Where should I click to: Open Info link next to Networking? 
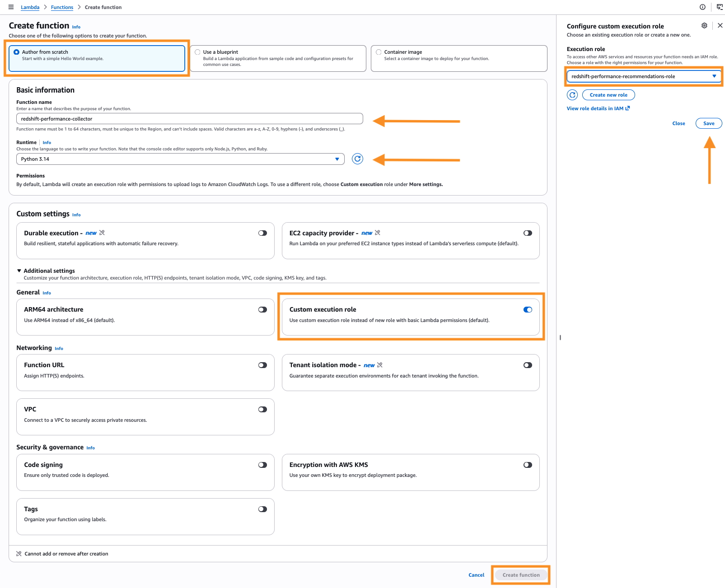click(59, 349)
